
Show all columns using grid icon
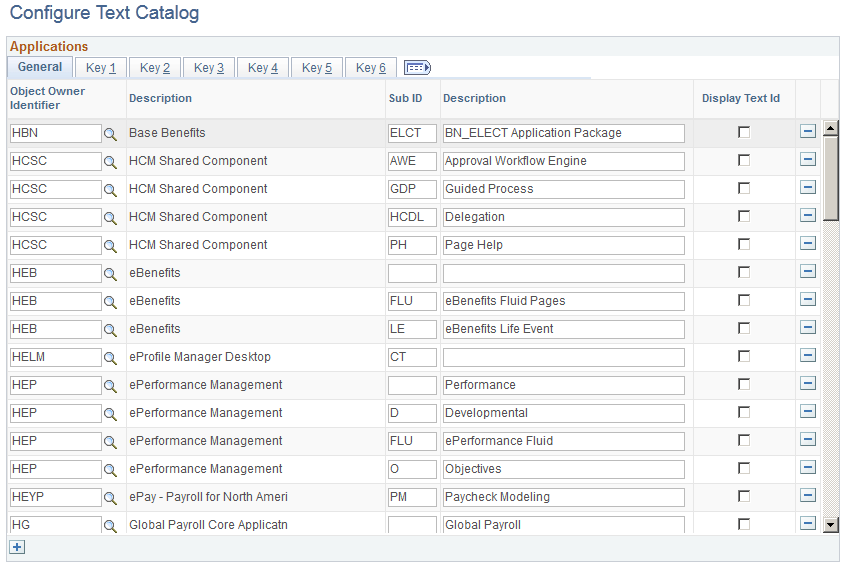point(417,68)
